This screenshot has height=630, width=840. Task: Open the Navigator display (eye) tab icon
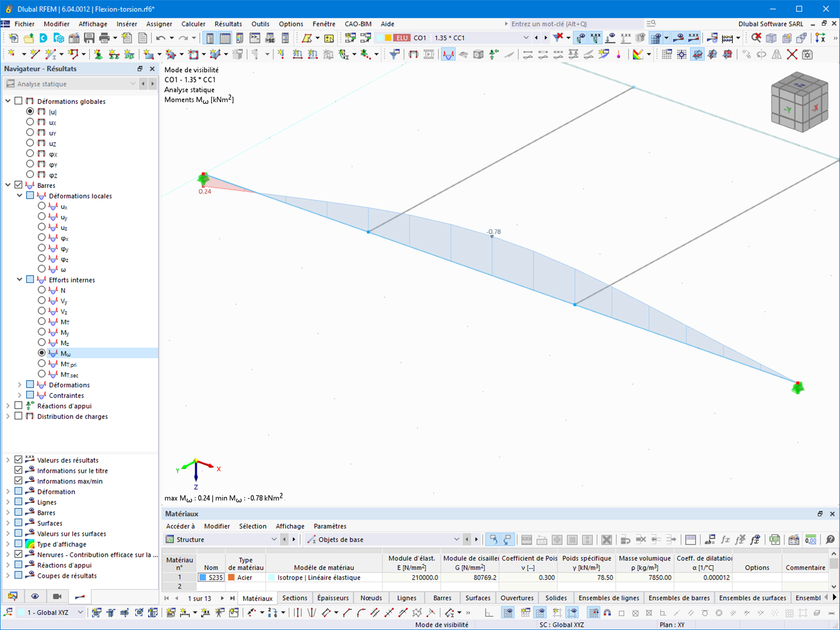pyautogui.click(x=35, y=596)
